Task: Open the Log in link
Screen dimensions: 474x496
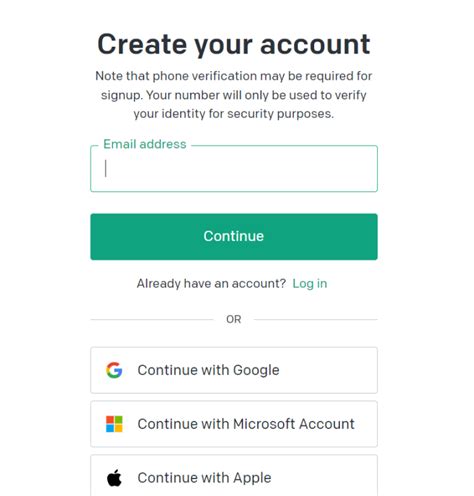Action: (310, 284)
